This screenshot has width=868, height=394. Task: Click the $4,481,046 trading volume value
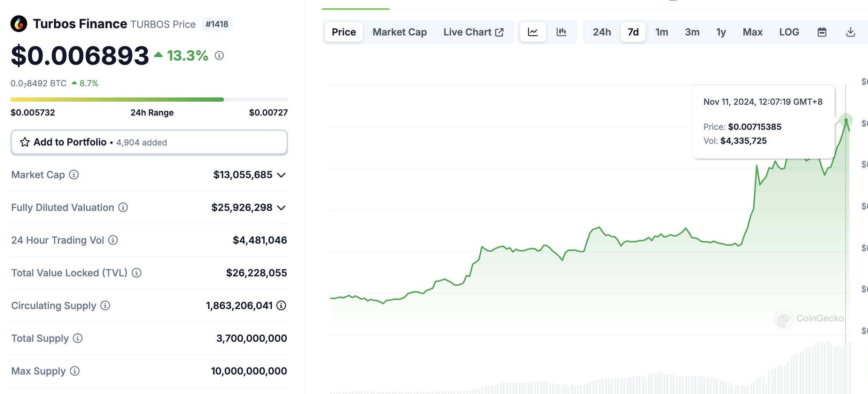pyautogui.click(x=260, y=240)
